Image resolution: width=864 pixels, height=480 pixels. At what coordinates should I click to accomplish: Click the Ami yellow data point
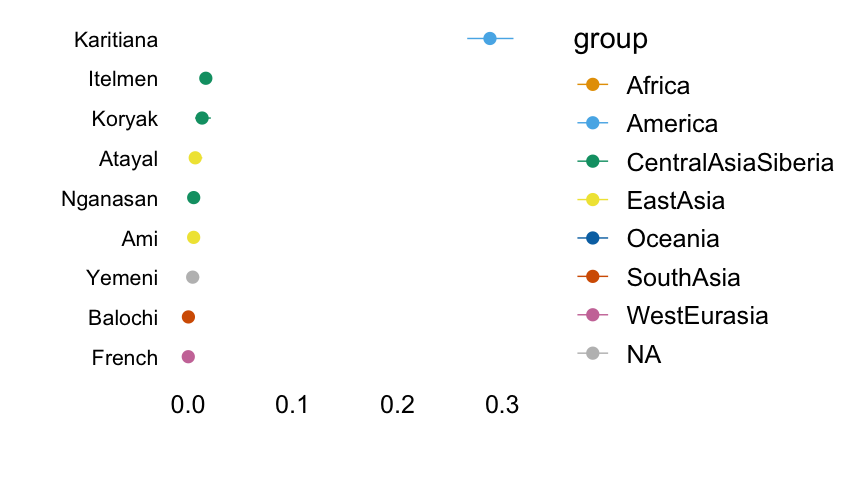coord(194,237)
